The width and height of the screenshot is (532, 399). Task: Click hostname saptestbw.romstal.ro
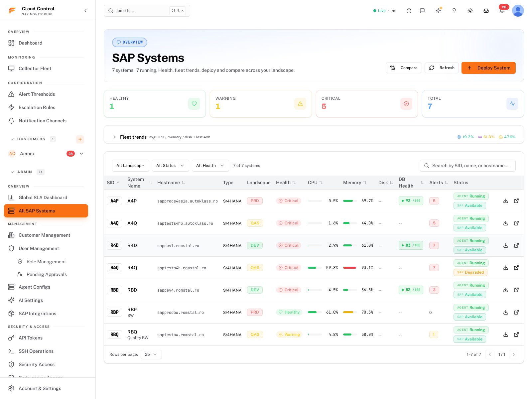coord(181,335)
